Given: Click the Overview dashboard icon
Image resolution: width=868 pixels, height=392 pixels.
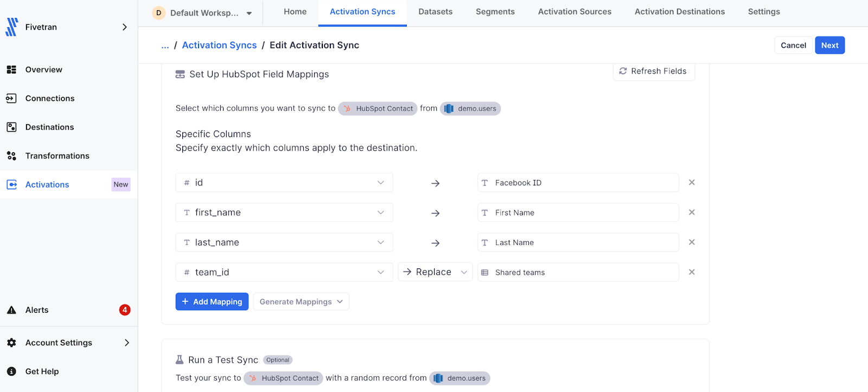Looking at the screenshot, I should (x=11, y=69).
